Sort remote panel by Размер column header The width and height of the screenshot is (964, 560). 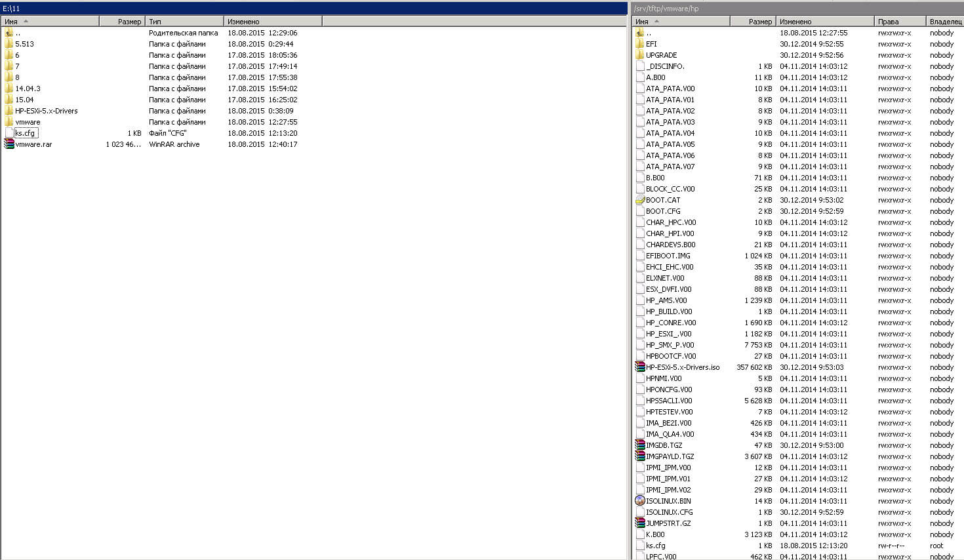point(753,22)
